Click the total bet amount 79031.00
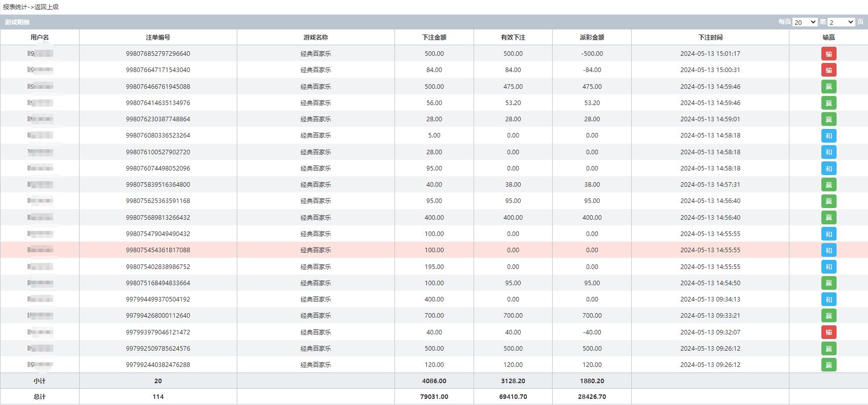This screenshot has height=405, width=868. pos(435,397)
